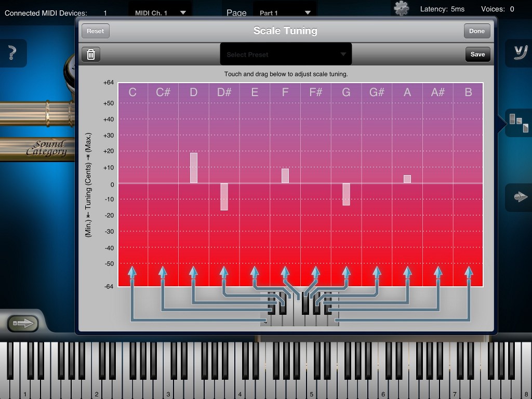Open the settings gear icon
This screenshot has height=399, width=532.
tap(401, 8)
